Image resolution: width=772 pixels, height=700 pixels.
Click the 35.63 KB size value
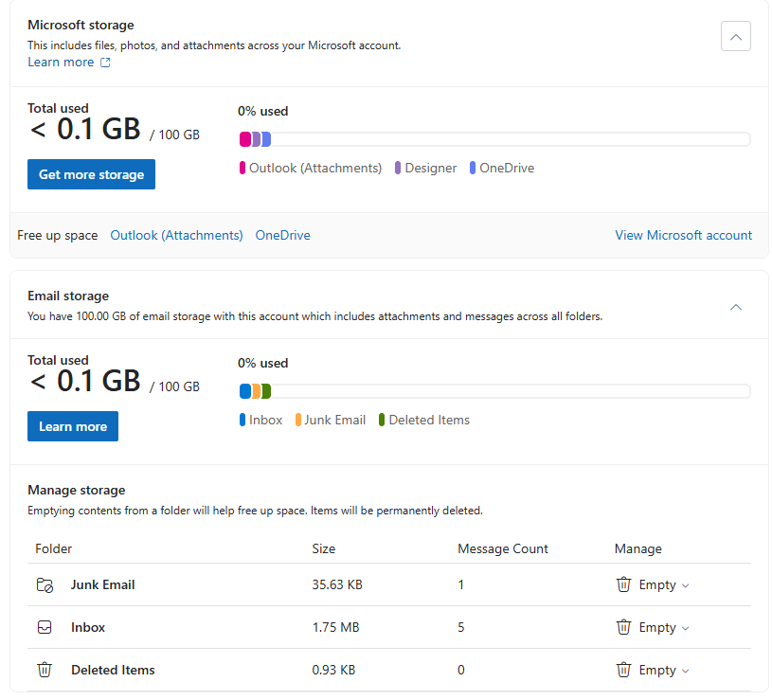point(337,584)
